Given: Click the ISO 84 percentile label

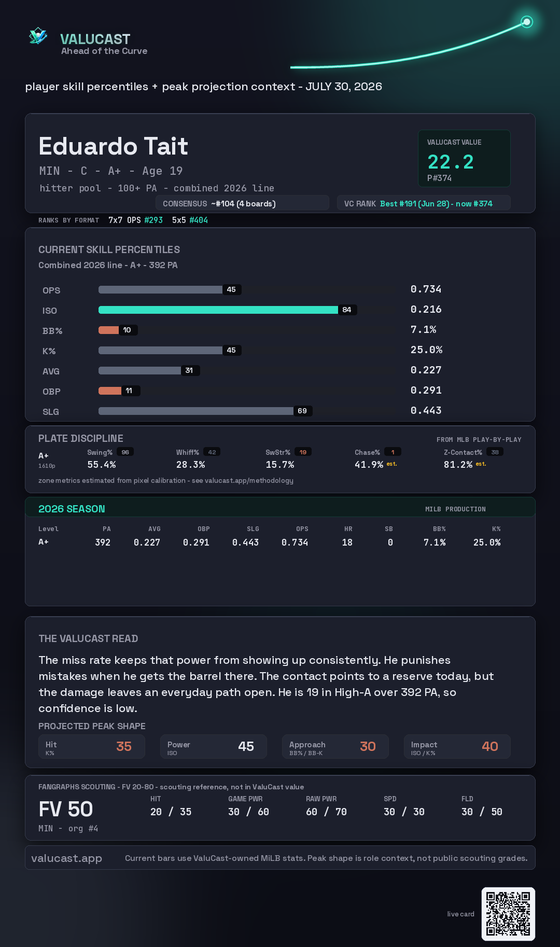Looking at the screenshot, I should 347,310.
